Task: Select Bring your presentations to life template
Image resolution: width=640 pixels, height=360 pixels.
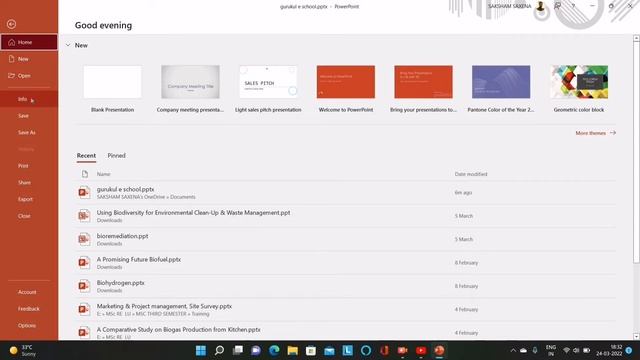Action: pos(423,89)
